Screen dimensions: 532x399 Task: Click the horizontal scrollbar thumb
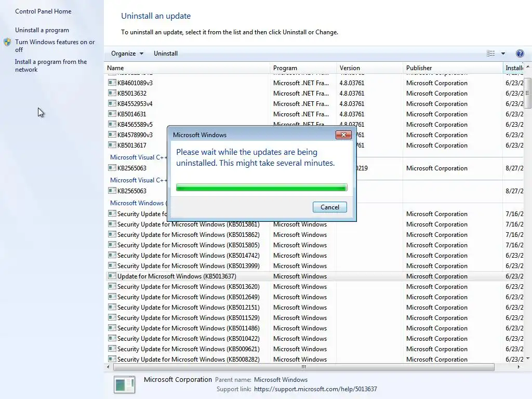coord(303,367)
